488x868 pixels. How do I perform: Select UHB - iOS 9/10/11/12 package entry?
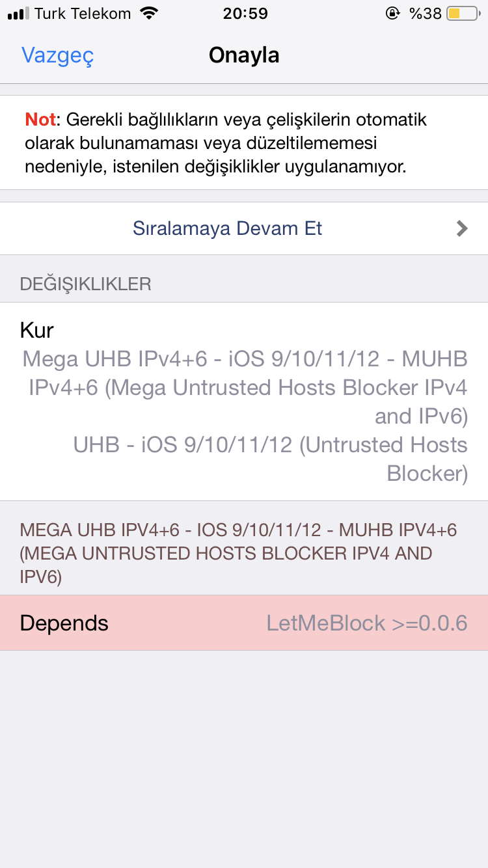tap(271, 459)
